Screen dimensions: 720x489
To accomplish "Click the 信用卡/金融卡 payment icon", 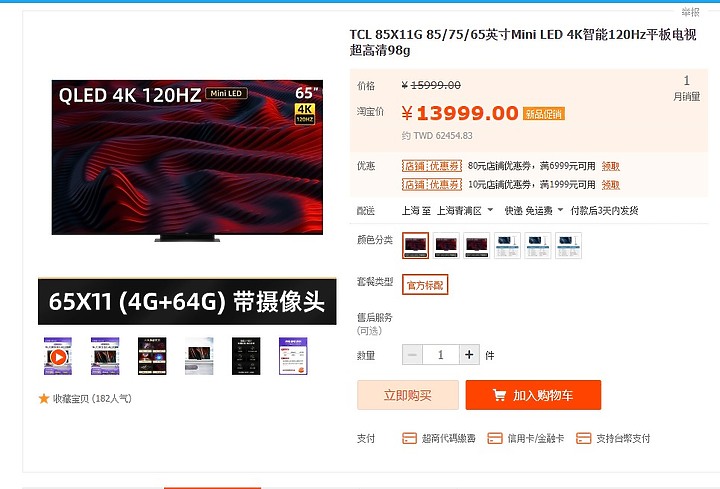I will (x=495, y=438).
